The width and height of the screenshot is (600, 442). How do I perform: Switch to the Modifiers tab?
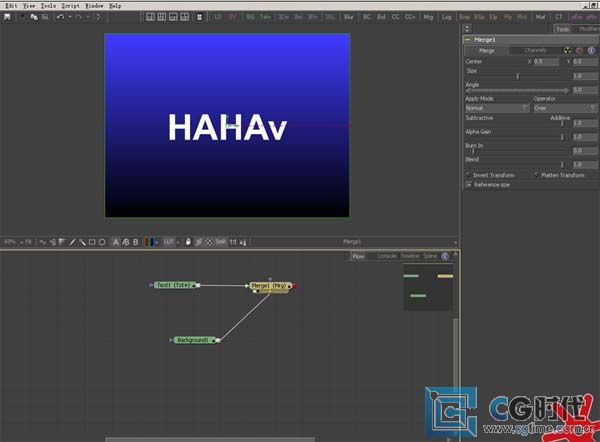pyautogui.click(x=588, y=29)
